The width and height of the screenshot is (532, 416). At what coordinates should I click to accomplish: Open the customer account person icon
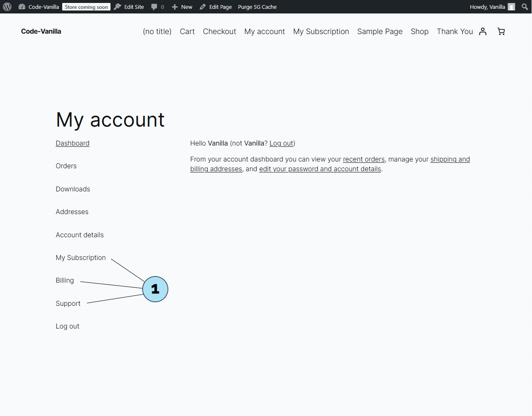coord(483,32)
